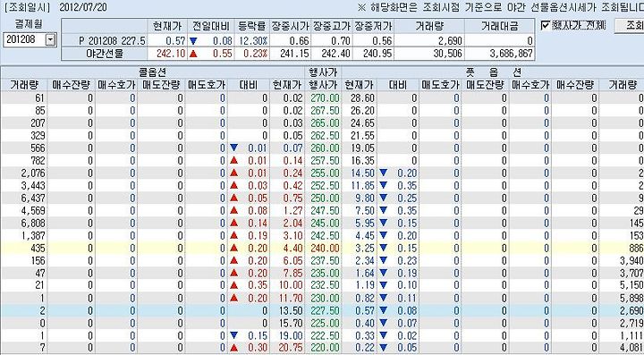Select strike price 257.50

(x=325, y=160)
